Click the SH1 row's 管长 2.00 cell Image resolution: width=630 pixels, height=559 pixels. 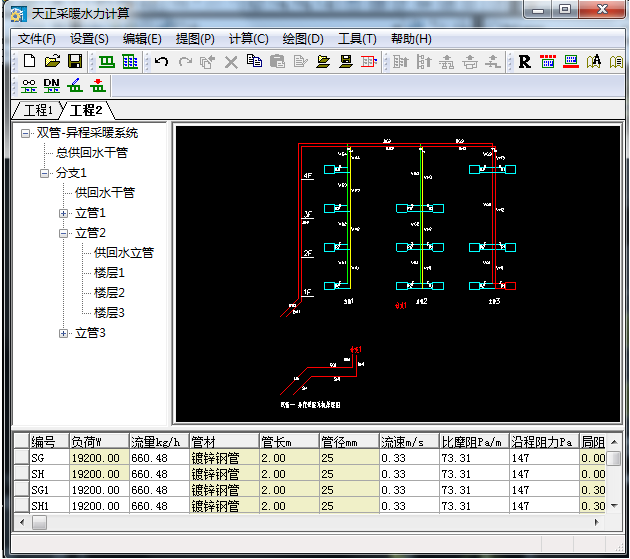point(289,506)
